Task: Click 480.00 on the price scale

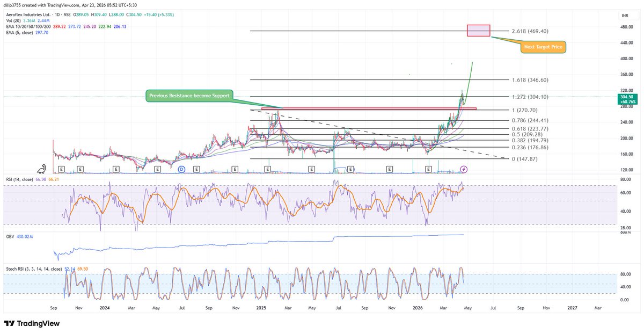Action: (x=626, y=26)
